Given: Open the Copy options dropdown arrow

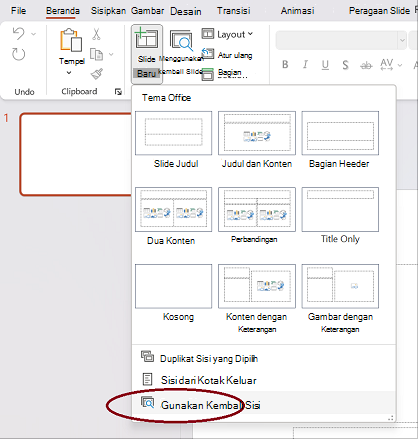Looking at the screenshot, I should point(111,54).
